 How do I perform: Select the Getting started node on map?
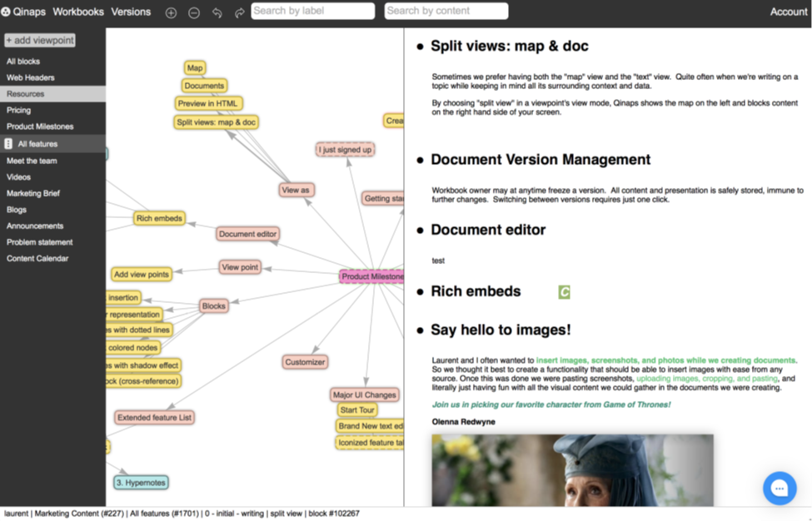click(383, 198)
